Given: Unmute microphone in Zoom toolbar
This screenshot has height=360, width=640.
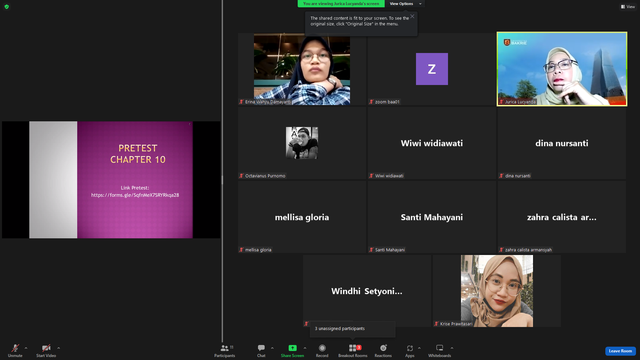Looking at the screenshot, I should [15, 350].
